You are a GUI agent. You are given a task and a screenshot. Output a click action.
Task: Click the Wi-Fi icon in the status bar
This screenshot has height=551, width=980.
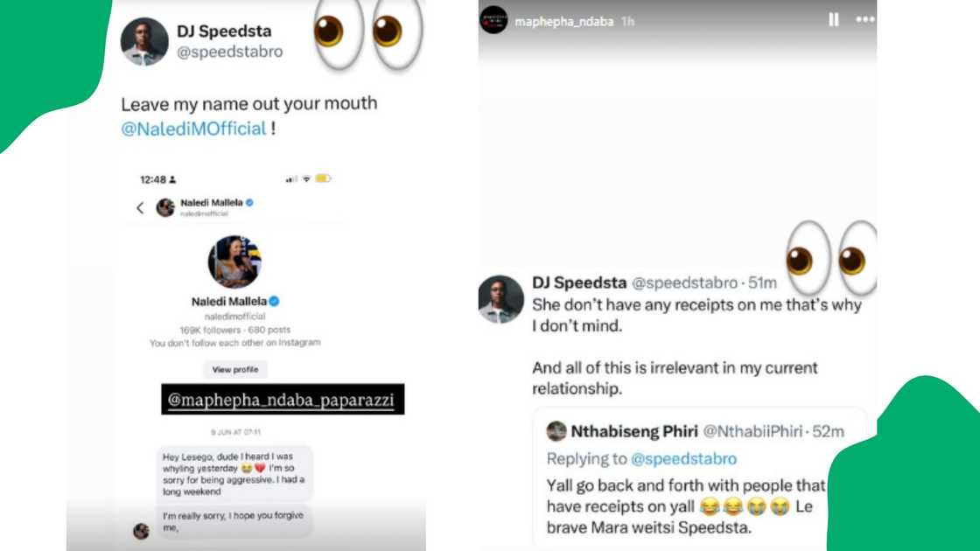click(x=306, y=177)
